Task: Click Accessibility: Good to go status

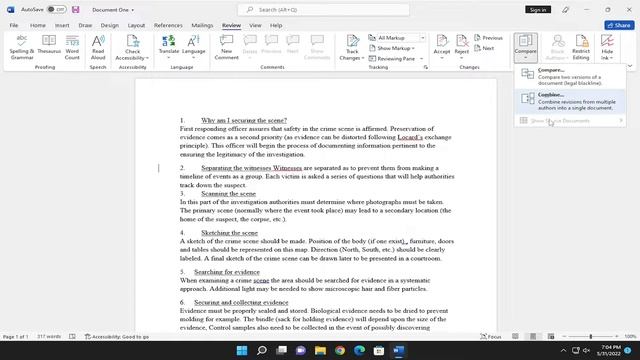Action: [x=117, y=337]
